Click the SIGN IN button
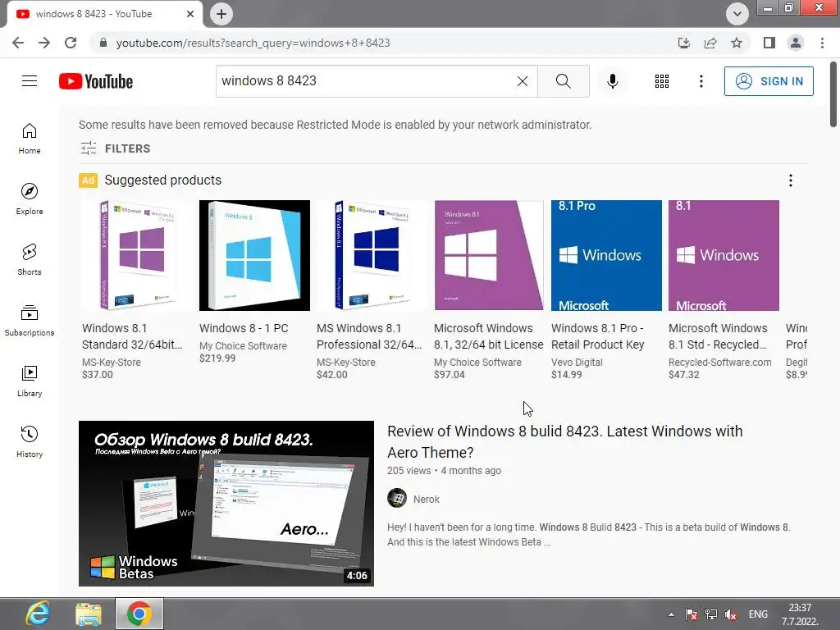This screenshot has width=840, height=630. [x=769, y=81]
